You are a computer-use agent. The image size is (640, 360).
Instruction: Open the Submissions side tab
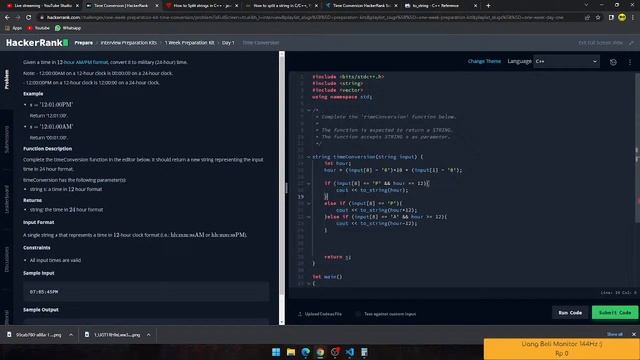click(x=7, y=139)
